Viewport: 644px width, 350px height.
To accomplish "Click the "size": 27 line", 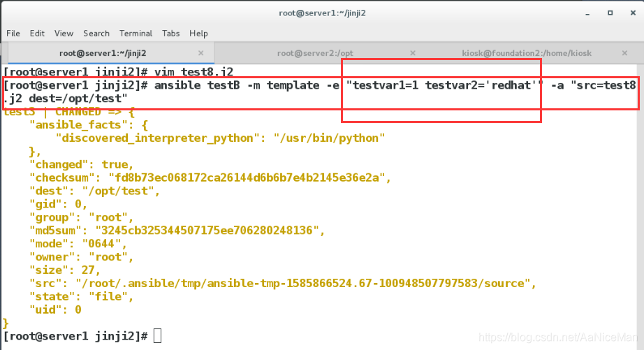I will (65, 270).
